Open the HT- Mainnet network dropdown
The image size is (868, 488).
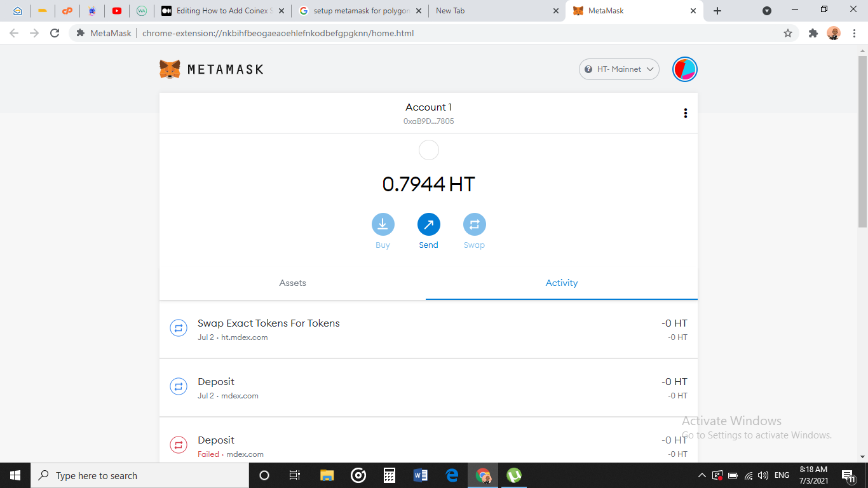(619, 69)
